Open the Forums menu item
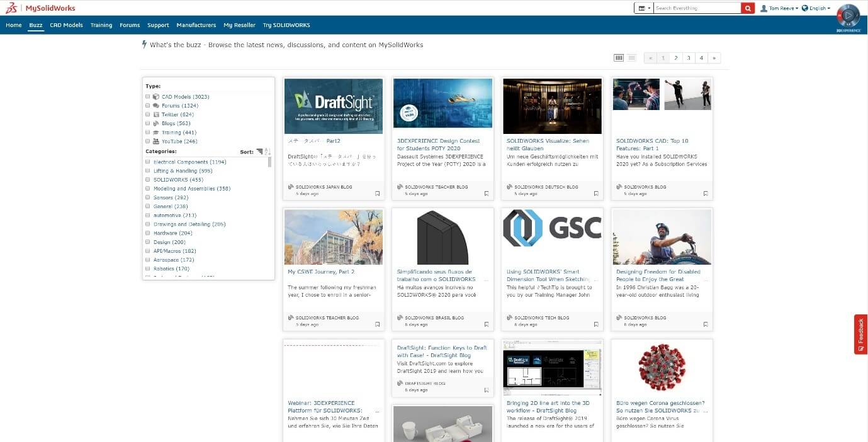This screenshot has width=868, height=442. (x=130, y=25)
